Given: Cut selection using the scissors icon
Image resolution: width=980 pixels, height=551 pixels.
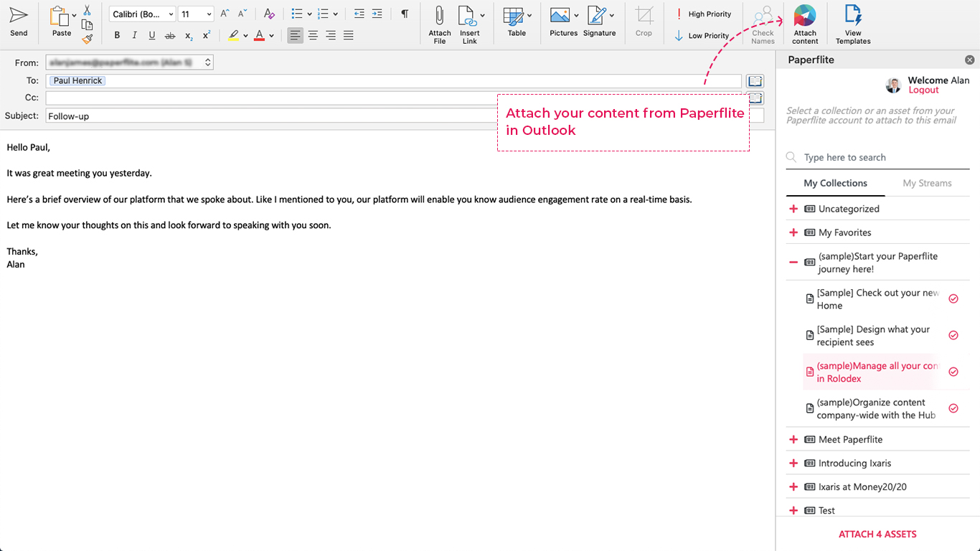Looking at the screenshot, I should (87, 11).
